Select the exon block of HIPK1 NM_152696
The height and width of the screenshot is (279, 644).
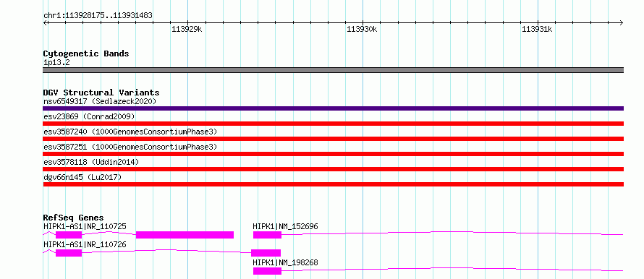click(x=268, y=235)
